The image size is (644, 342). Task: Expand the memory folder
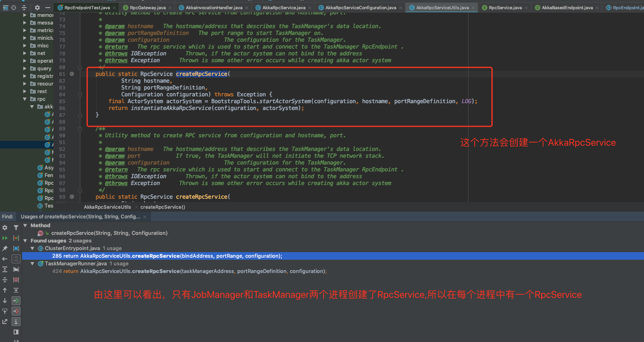(25, 15)
